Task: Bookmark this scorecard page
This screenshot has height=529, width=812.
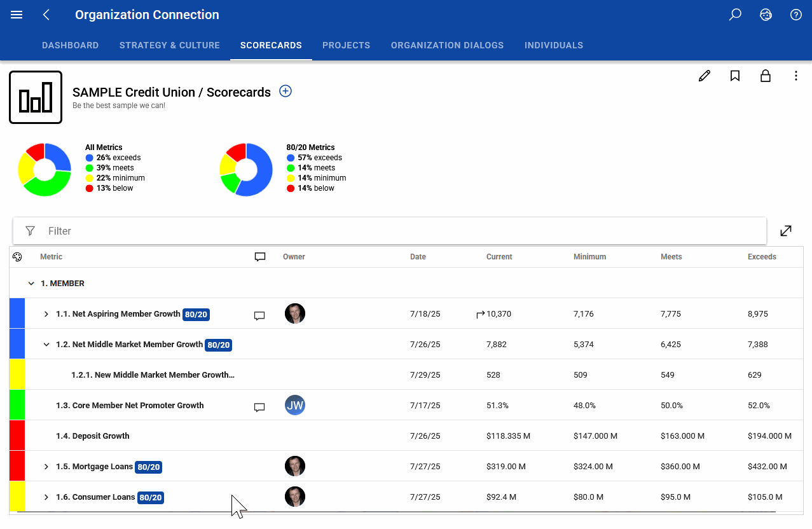Action: tap(735, 76)
